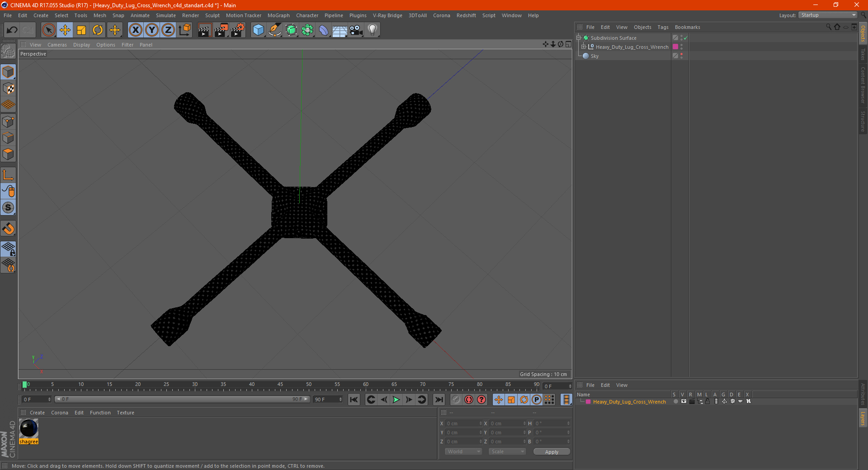Select the Move tool in top toolbar
This screenshot has height=470, width=868.
(x=65, y=30)
